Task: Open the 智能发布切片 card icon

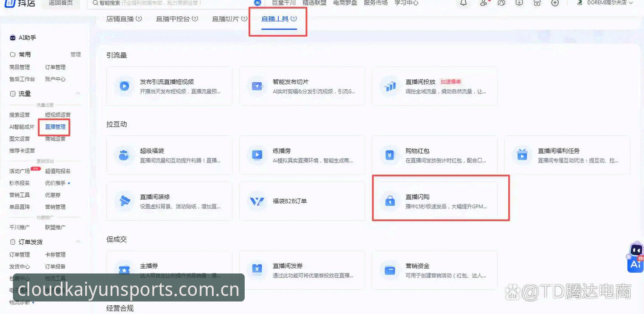Action: tap(257, 86)
